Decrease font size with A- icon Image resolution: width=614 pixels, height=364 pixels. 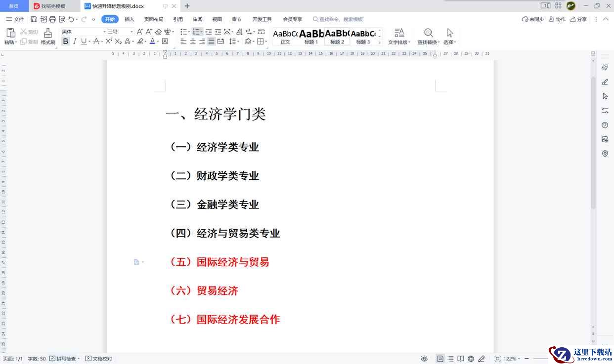point(149,32)
